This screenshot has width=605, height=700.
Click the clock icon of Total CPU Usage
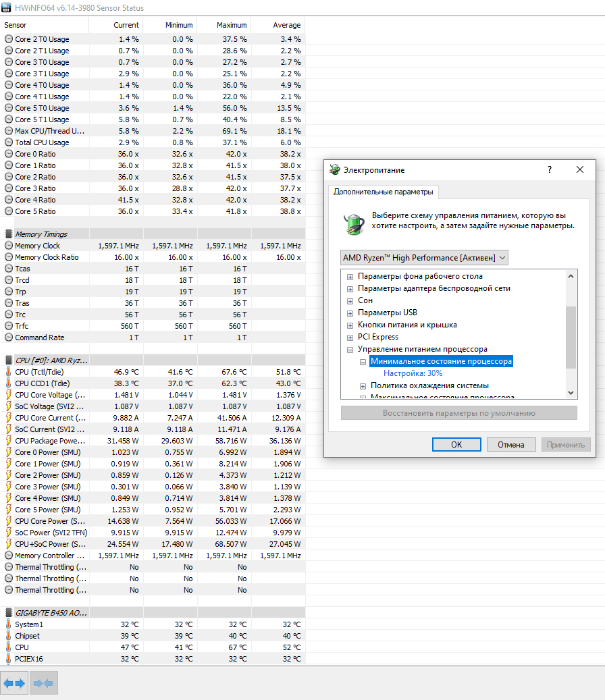9,142
